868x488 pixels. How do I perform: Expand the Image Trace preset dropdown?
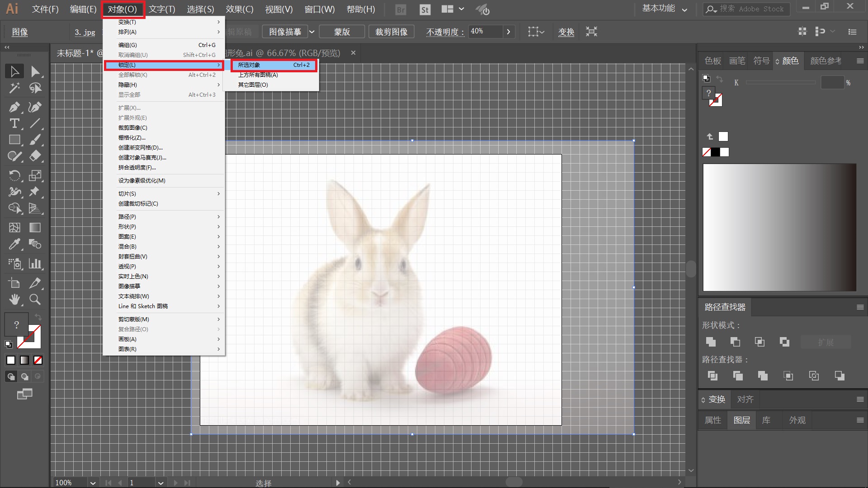(311, 32)
